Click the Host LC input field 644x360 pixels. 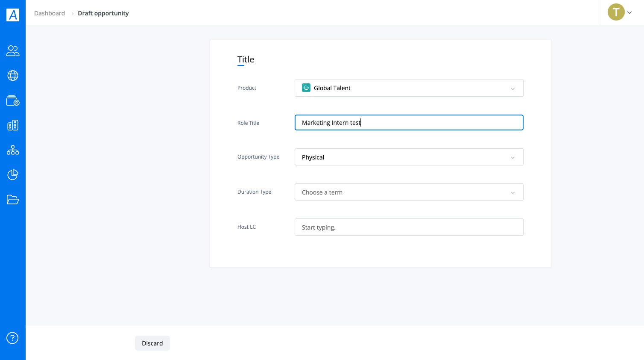tap(409, 227)
